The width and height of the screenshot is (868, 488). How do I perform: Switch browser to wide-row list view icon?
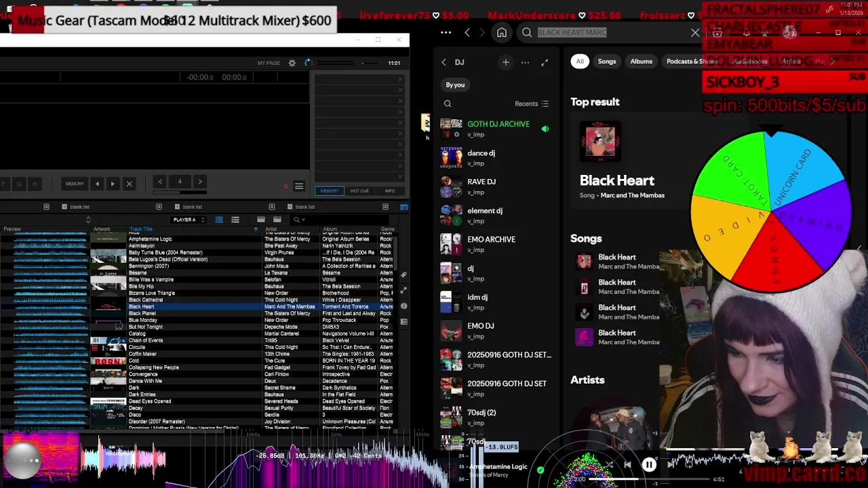coord(235,220)
